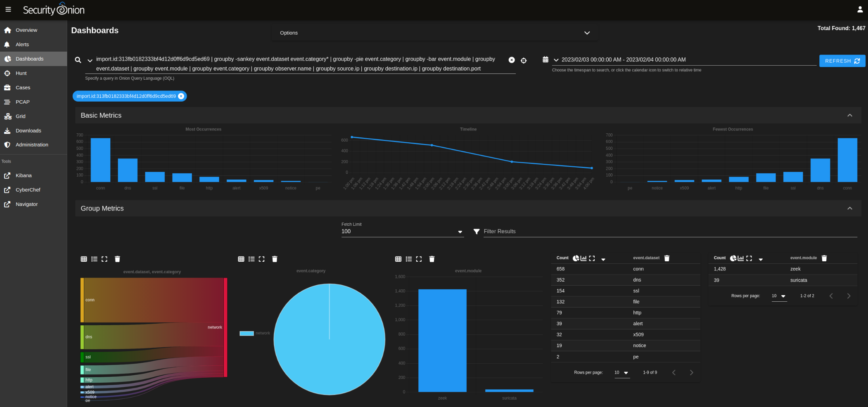Viewport: 868px width, 407px height.
Task: Click the calendar icon to switch time mode
Action: (x=545, y=60)
